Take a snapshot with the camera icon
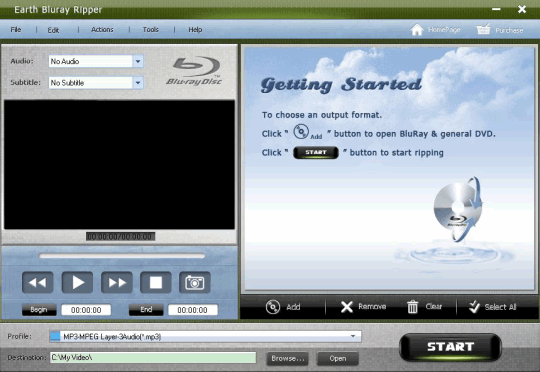Image resolution: width=540 pixels, height=372 pixels. [x=195, y=282]
